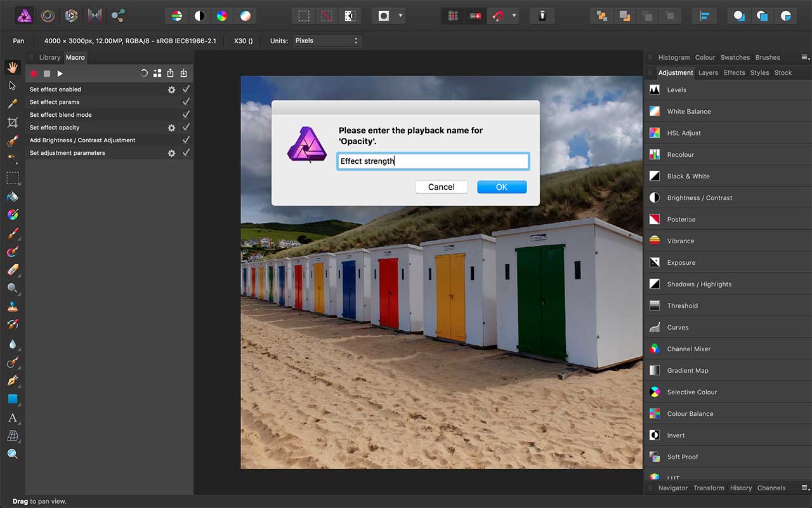This screenshot has width=812, height=508.
Task: Click the Effect strength text field
Action: (433, 161)
